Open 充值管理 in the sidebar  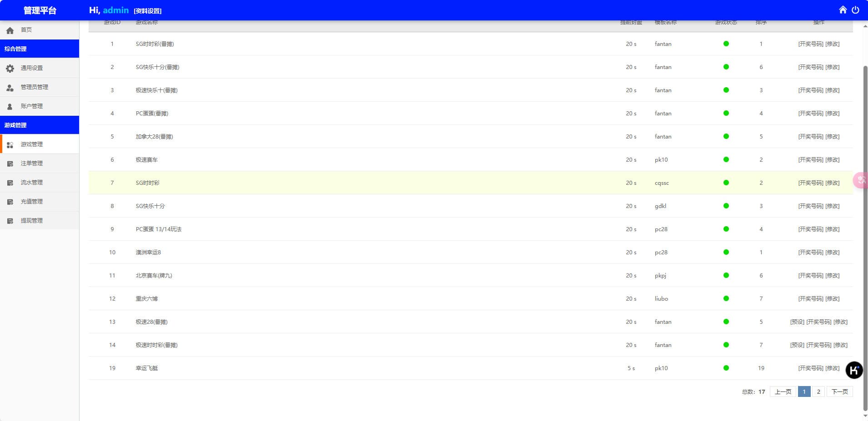point(31,202)
